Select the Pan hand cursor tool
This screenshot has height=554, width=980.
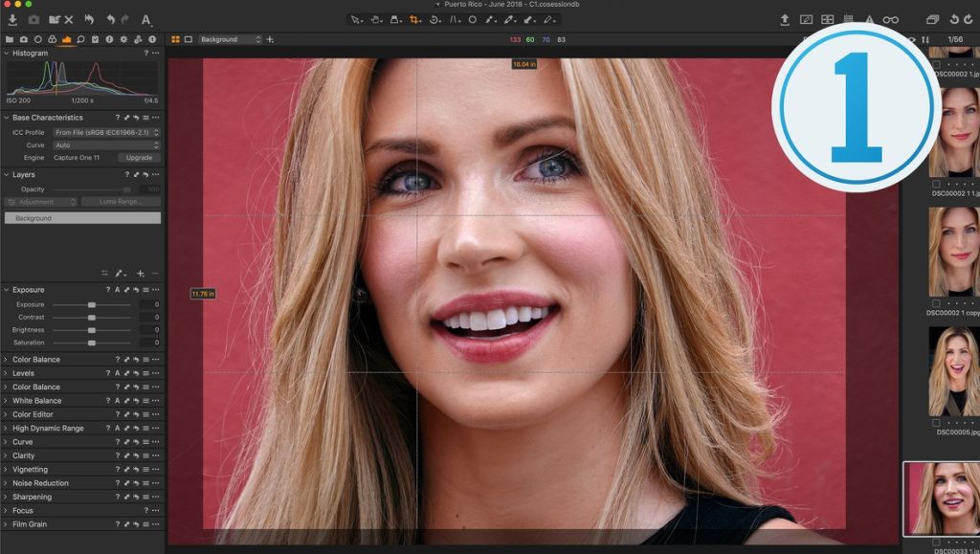(x=376, y=19)
